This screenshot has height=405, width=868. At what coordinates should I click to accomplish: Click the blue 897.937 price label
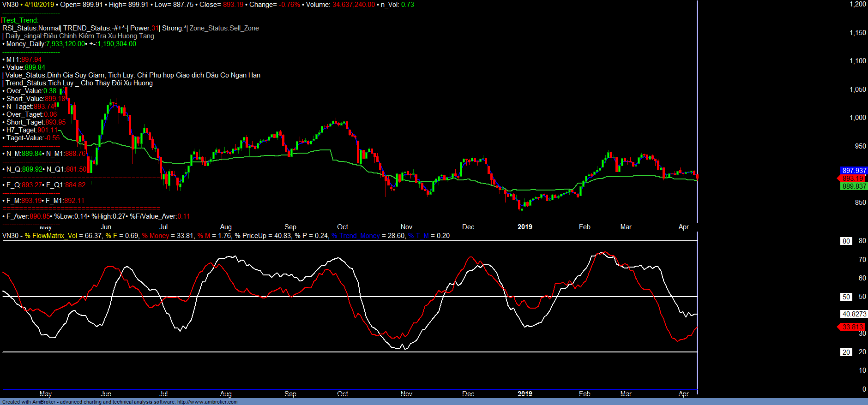click(x=854, y=171)
